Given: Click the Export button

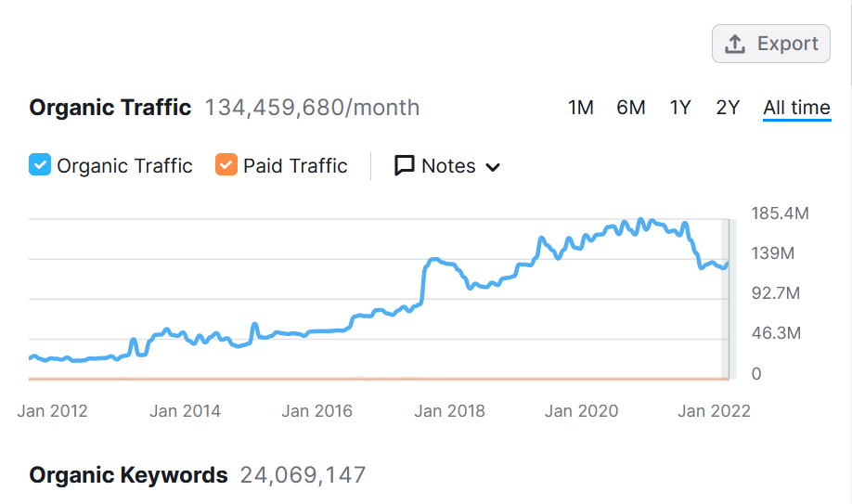Looking at the screenshot, I should pyautogui.click(x=770, y=44).
